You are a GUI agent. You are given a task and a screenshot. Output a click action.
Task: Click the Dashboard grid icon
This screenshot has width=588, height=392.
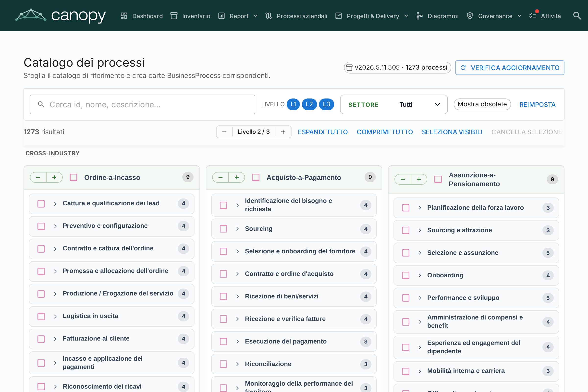[124, 16]
